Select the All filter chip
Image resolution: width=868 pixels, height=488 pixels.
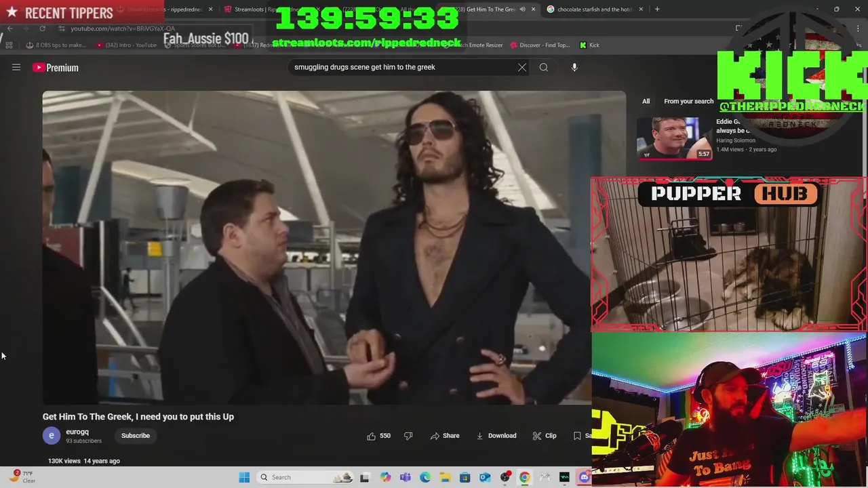click(646, 101)
